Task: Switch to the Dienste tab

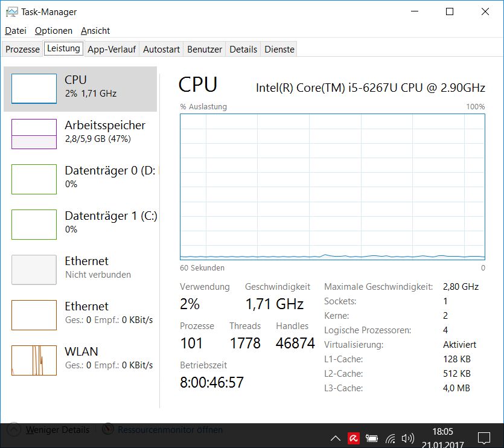Action: point(279,49)
